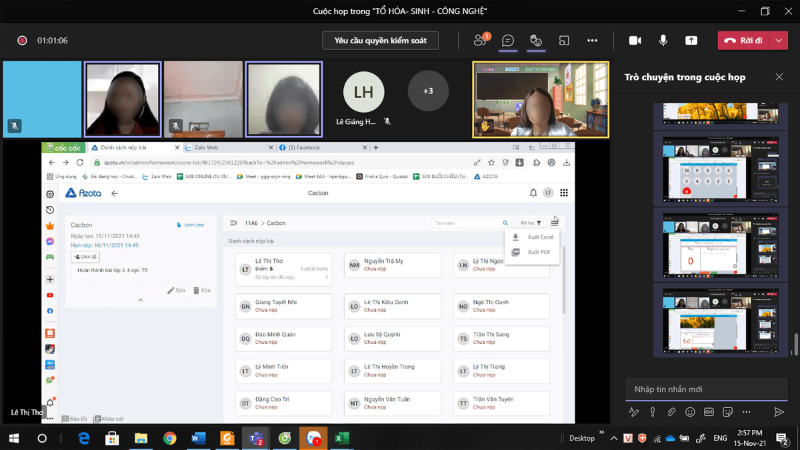Screen dimensions: 800x450
Task: Toggle the meeting chat icon
Action: click(508, 40)
